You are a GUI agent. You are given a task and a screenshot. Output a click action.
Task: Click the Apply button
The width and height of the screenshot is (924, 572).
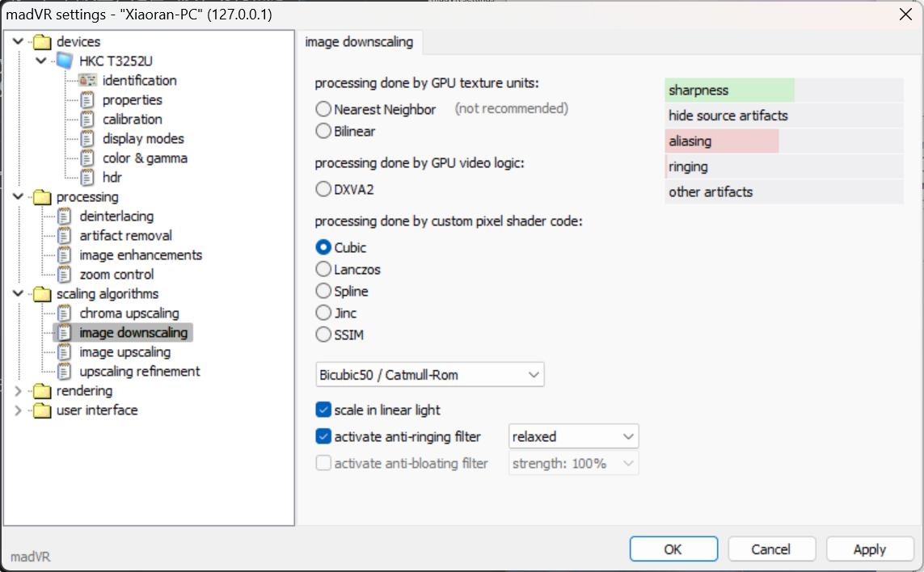[869, 549]
